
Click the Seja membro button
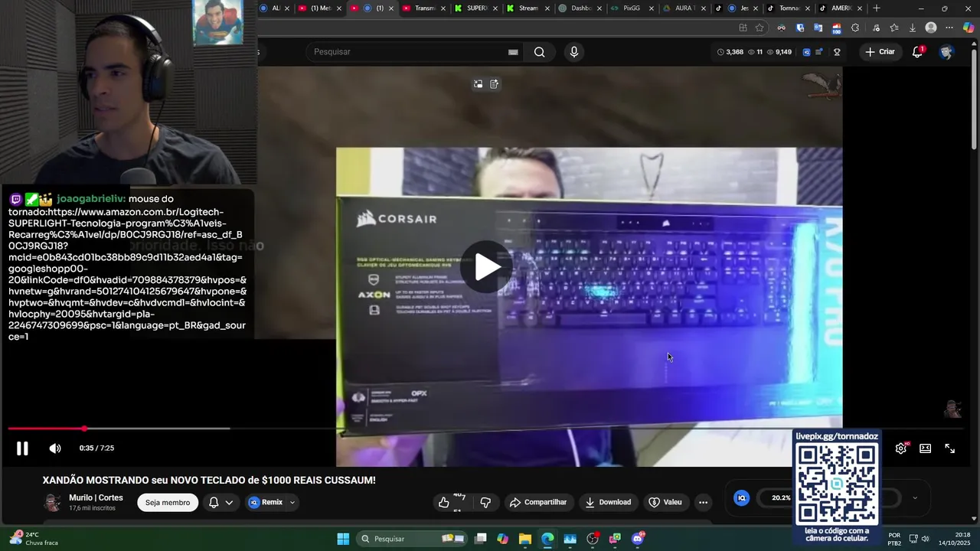[x=168, y=503]
